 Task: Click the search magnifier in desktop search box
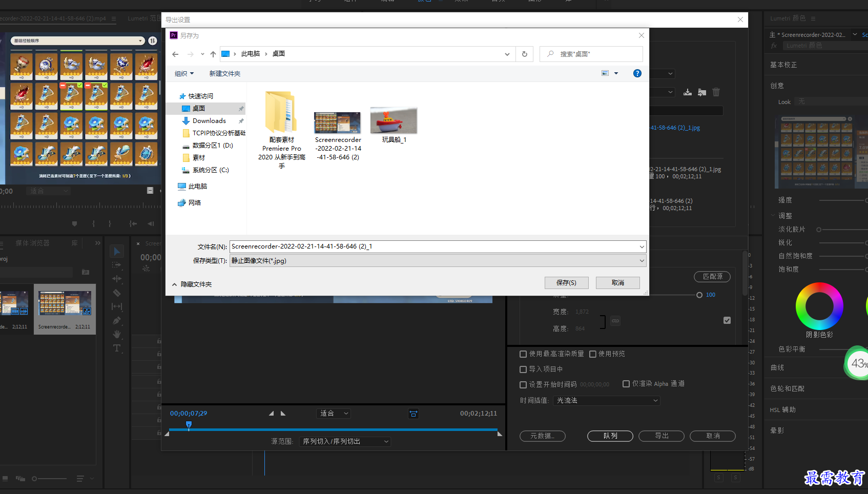[x=550, y=54]
